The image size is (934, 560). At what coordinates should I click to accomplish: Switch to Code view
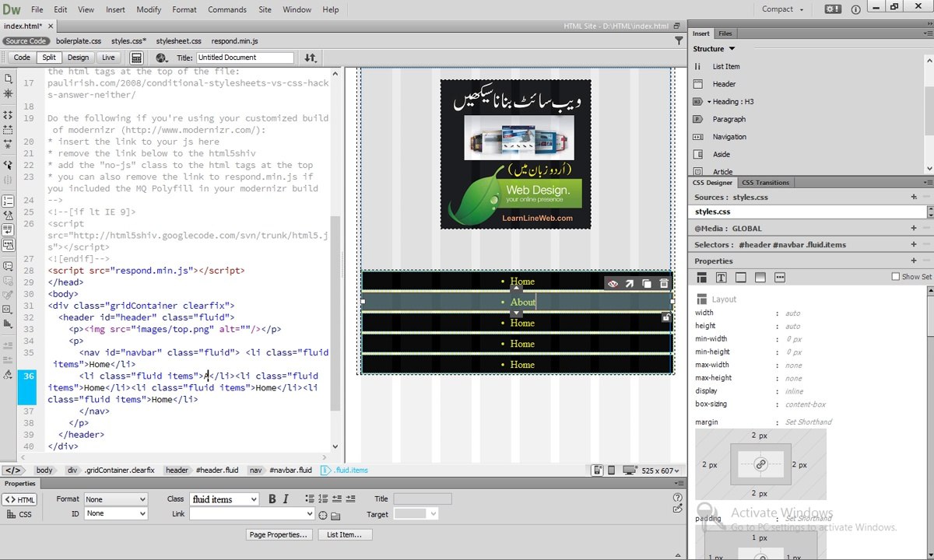point(22,58)
